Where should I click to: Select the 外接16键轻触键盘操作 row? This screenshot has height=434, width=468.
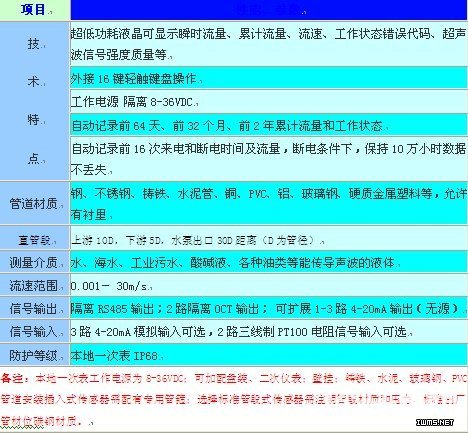(x=269, y=78)
